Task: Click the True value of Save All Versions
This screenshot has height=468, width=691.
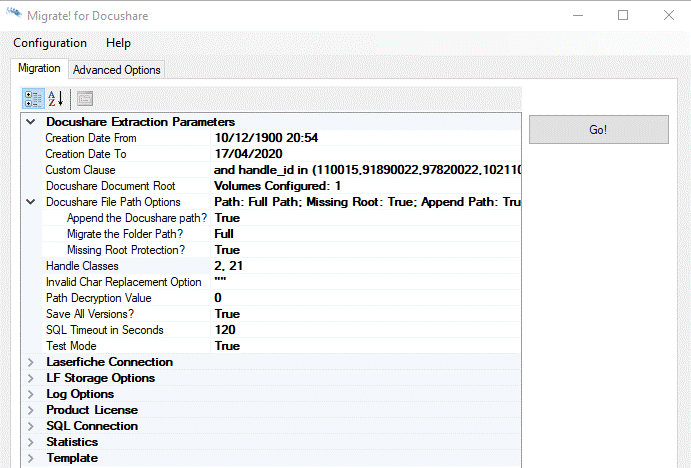Action: coord(366,314)
